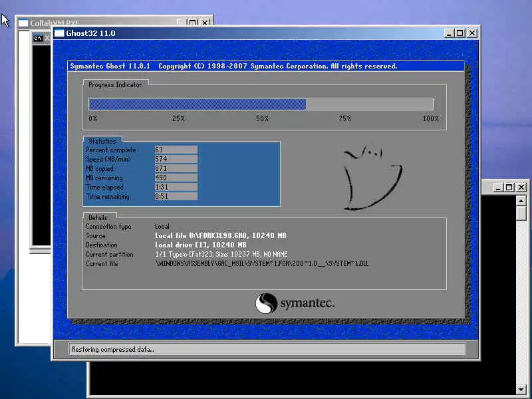Click the Time remaining value 0:51
The height and width of the screenshot is (399, 532).
(x=176, y=196)
